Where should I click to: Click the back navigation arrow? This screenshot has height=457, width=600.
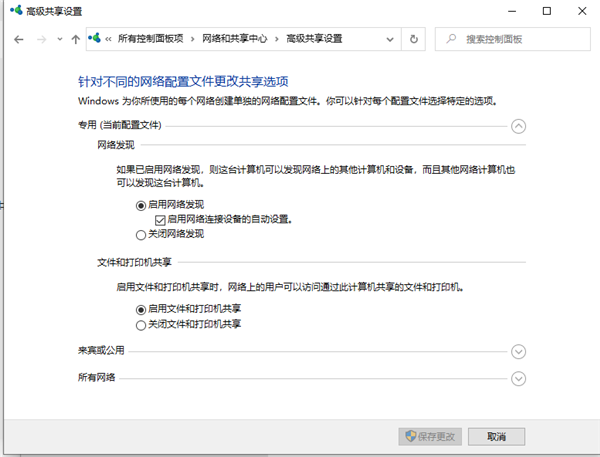coord(18,39)
